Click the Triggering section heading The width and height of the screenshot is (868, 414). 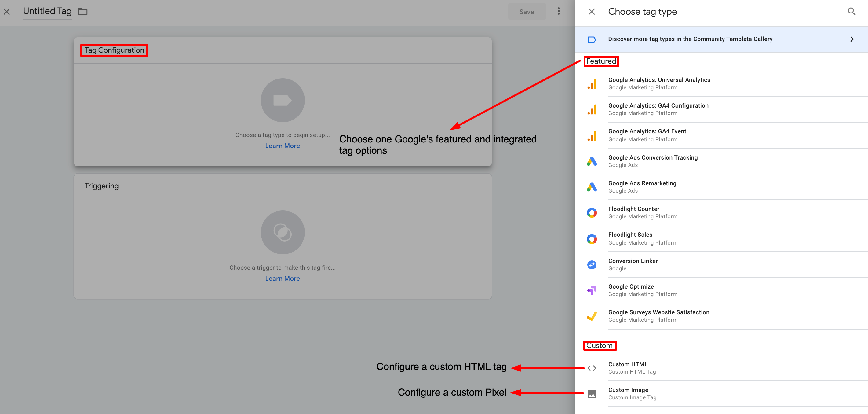point(101,186)
